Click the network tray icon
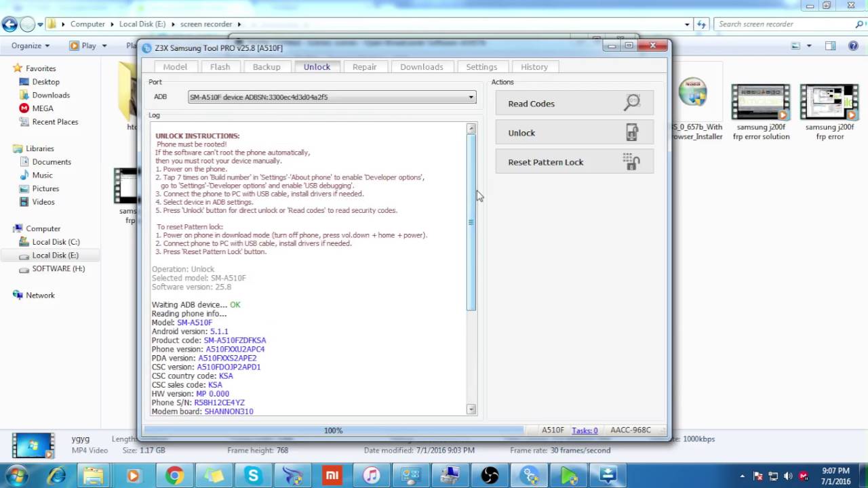This screenshot has height=488, width=868. tap(773, 476)
